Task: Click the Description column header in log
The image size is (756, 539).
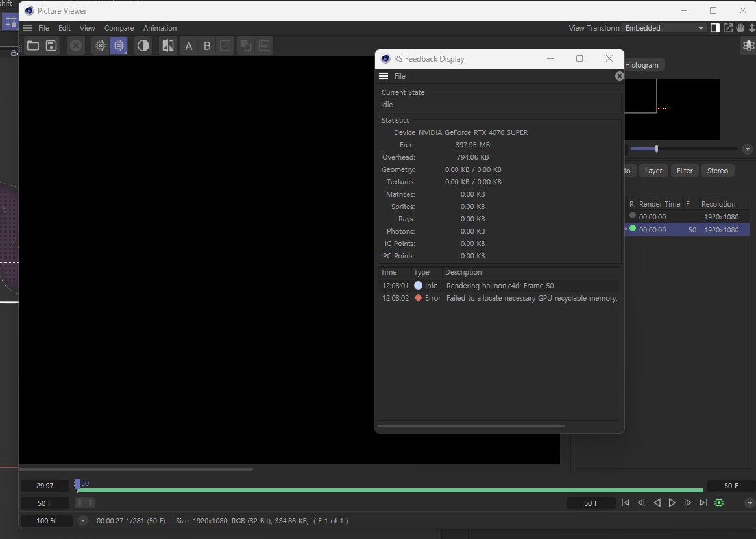Action: [x=531, y=272]
